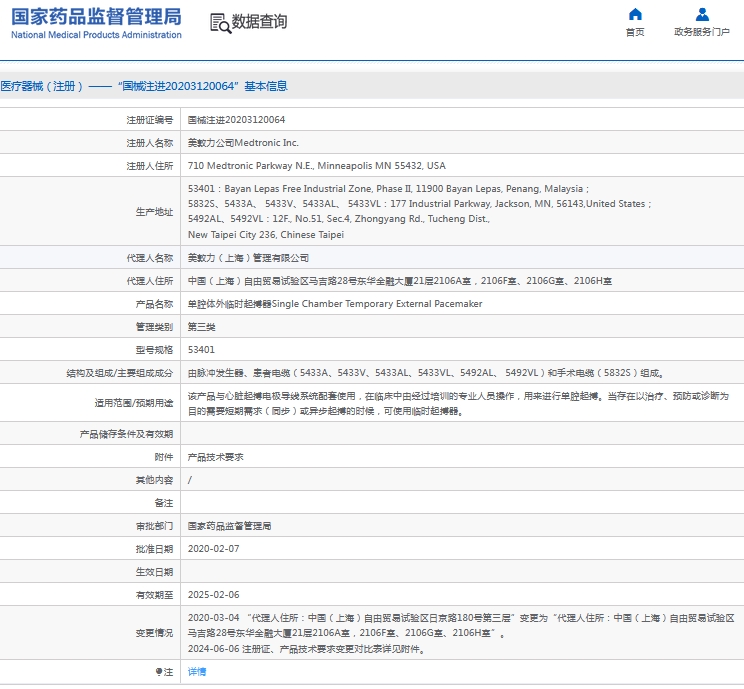Click the slash value in 其他内容 row

coord(190,480)
